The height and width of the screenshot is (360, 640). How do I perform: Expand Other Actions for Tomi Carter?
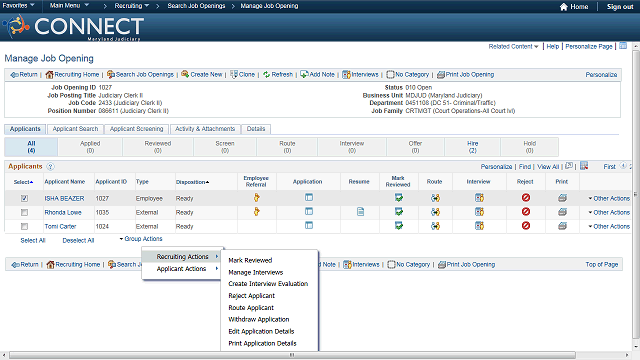tap(609, 226)
